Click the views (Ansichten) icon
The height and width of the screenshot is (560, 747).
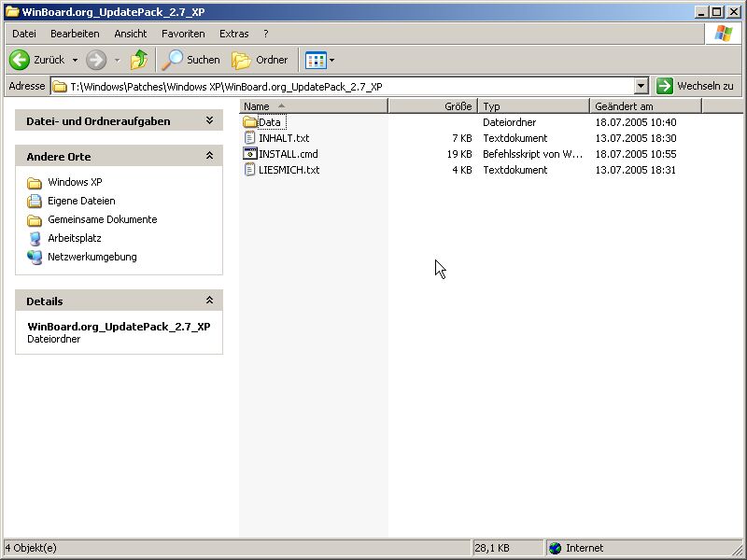pyautogui.click(x=316, y=60)
